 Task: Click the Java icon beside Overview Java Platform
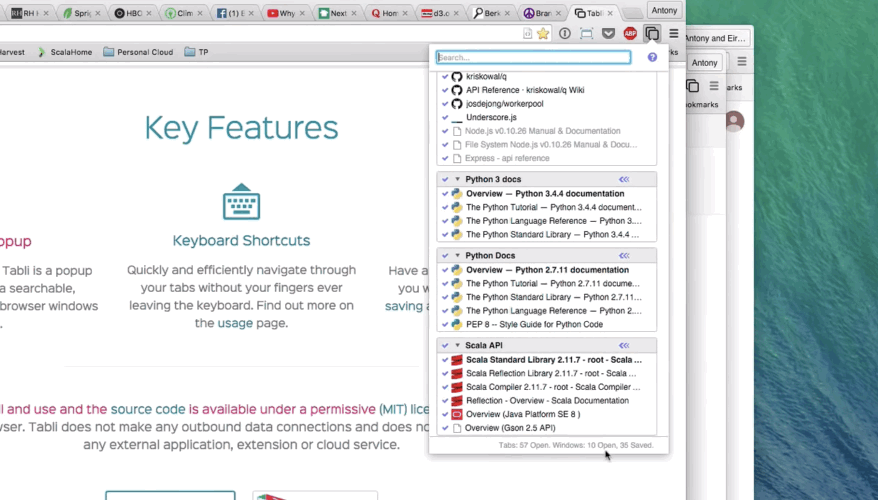[x=457, y=414]
